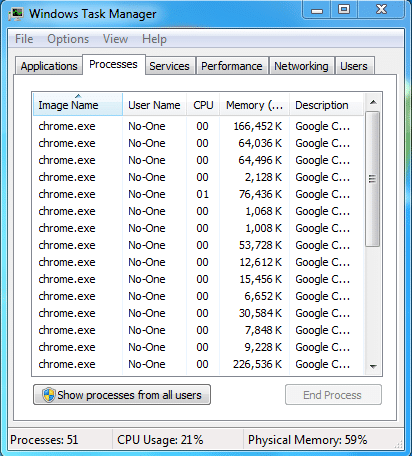Sort by Image Name column header
This screenshot has width=412, height=456.
(x=78, y=105)
